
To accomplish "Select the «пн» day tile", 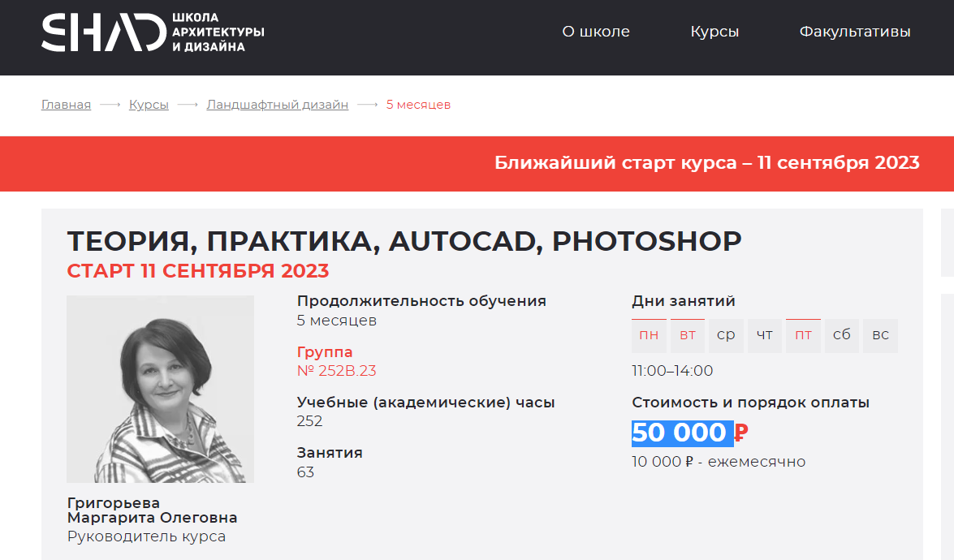I will [649, 335].
